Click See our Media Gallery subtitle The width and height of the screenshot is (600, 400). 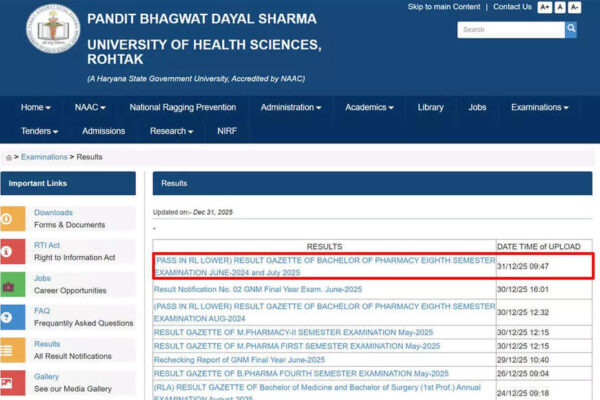pos(73,389)
